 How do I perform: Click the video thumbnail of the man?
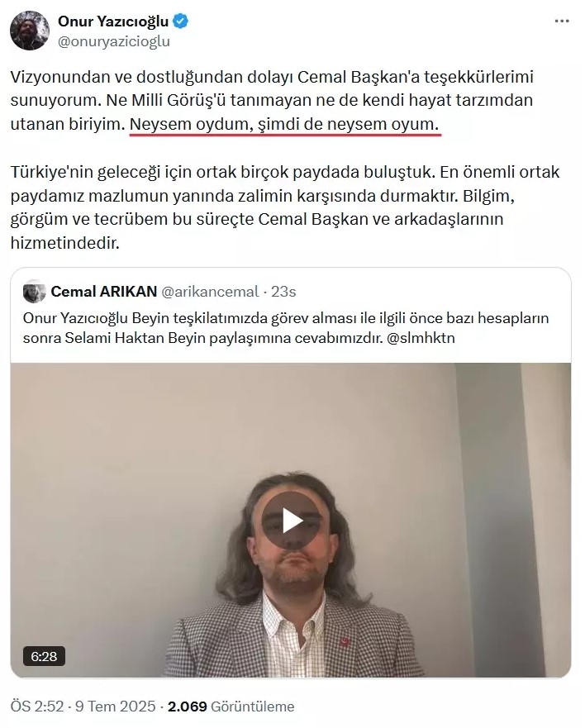tap(291, 520)
